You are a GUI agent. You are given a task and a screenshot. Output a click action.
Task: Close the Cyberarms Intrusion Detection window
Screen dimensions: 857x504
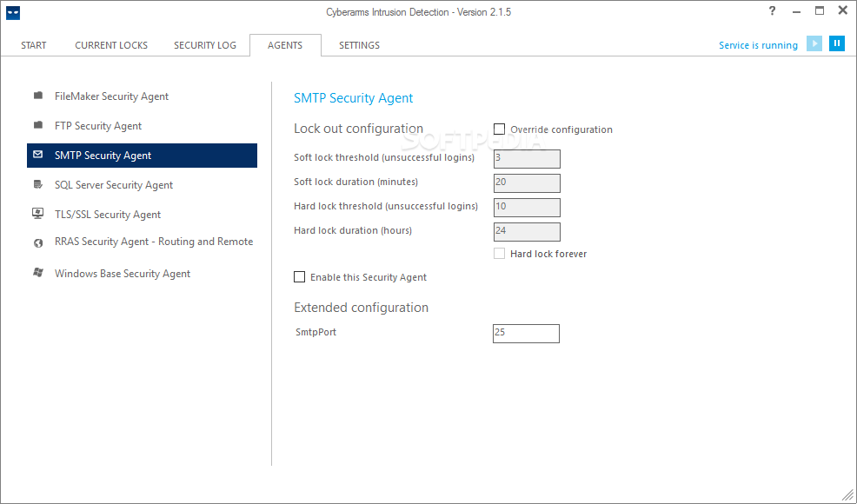(x=843, y=10)
